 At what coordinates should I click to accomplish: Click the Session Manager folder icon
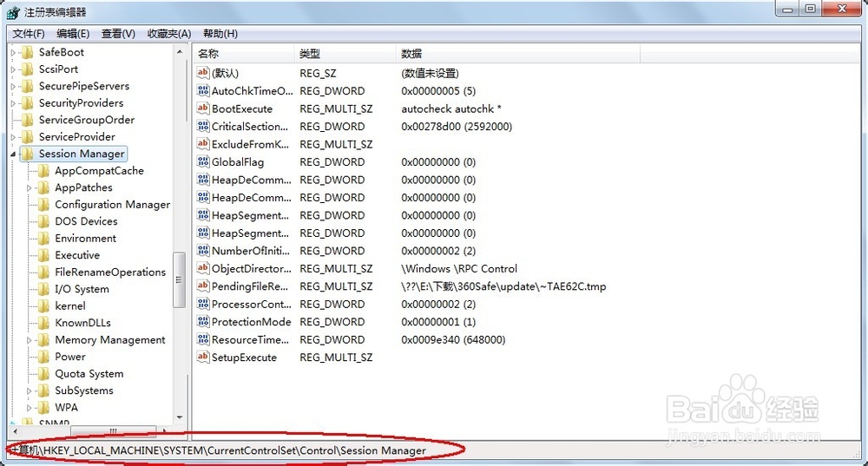(x=27, y=154)
